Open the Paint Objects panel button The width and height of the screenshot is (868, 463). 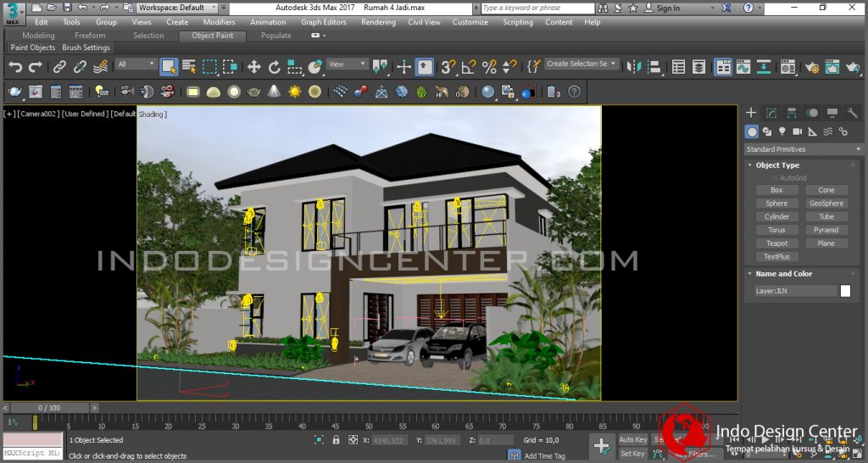point(33,47)
